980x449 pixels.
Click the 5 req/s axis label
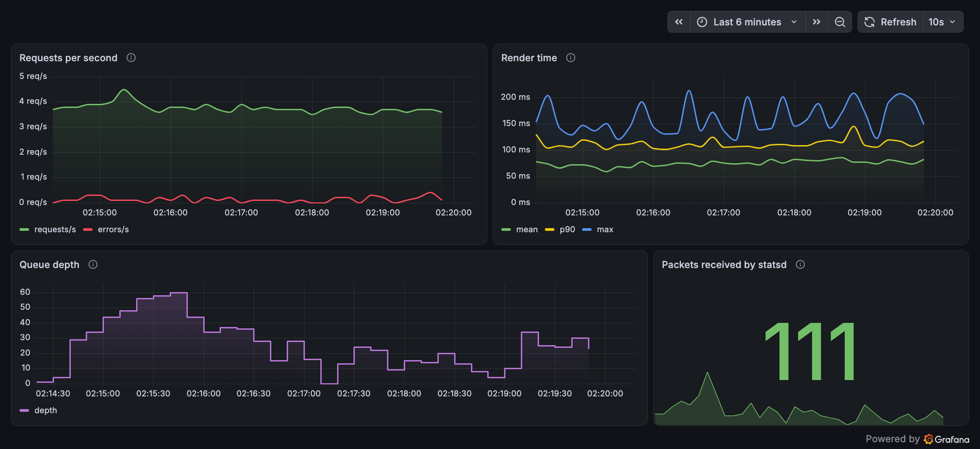pos(33,76)
